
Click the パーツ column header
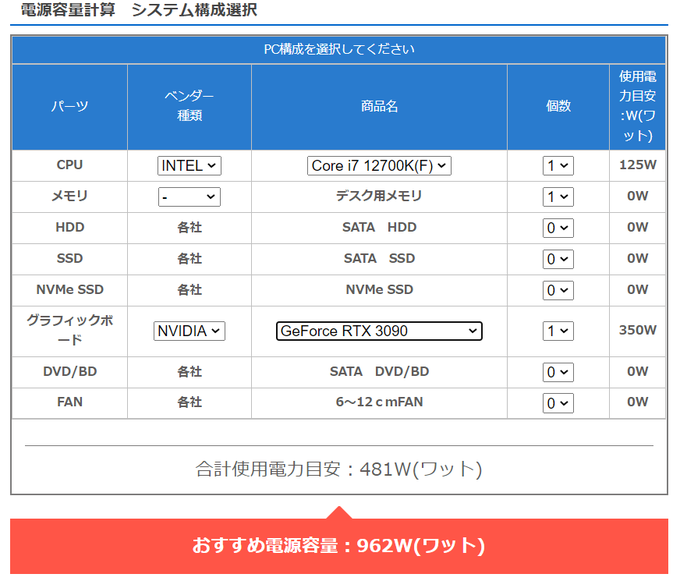(x=69, y=106)
